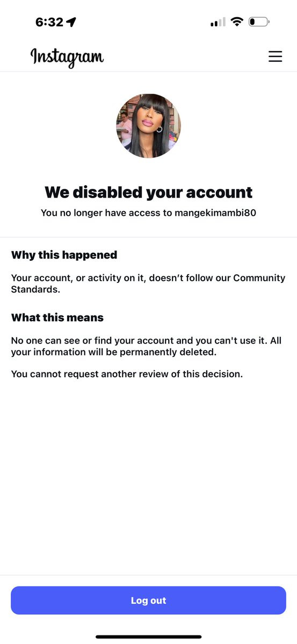Screen dimensions: 297x644
Task: Tap the "You no longer have access" subtitle
Action: coord(148,213)
